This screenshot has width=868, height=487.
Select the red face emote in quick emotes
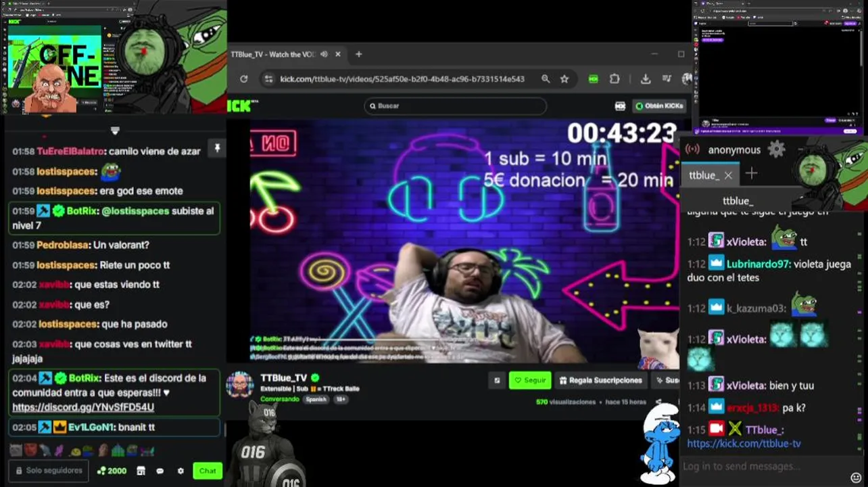[x=30, y=450]
